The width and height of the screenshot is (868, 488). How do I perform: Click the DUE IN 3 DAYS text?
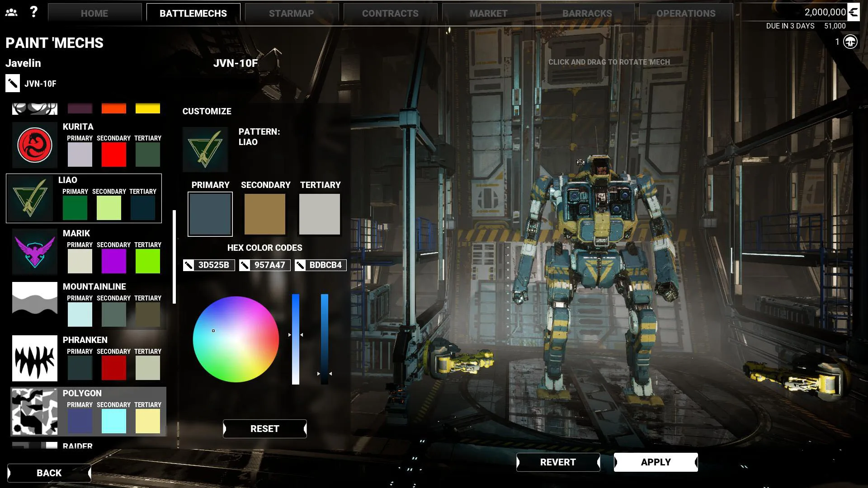pos(790,26)
